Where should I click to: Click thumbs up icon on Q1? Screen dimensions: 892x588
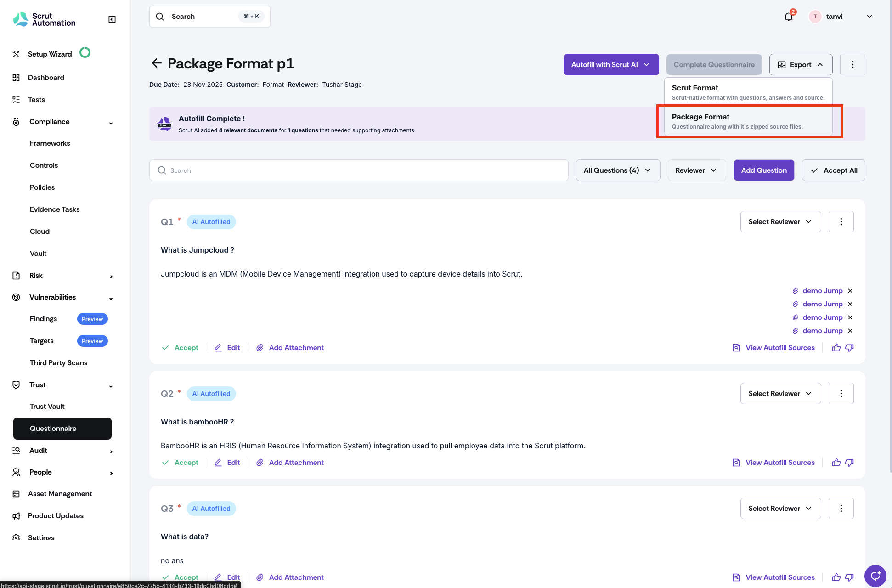tap(836, 348)
